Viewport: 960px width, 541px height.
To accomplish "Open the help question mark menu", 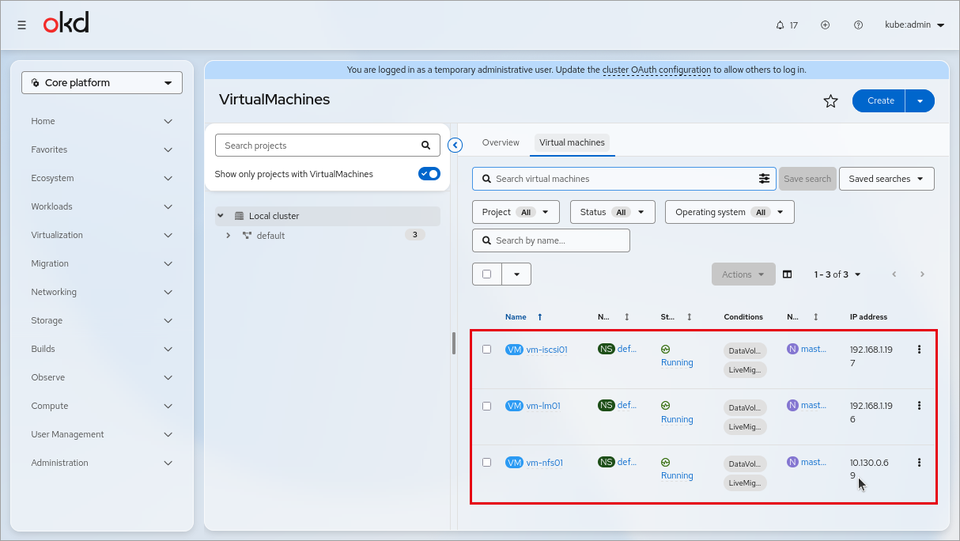I will click(x=858, y=25).
